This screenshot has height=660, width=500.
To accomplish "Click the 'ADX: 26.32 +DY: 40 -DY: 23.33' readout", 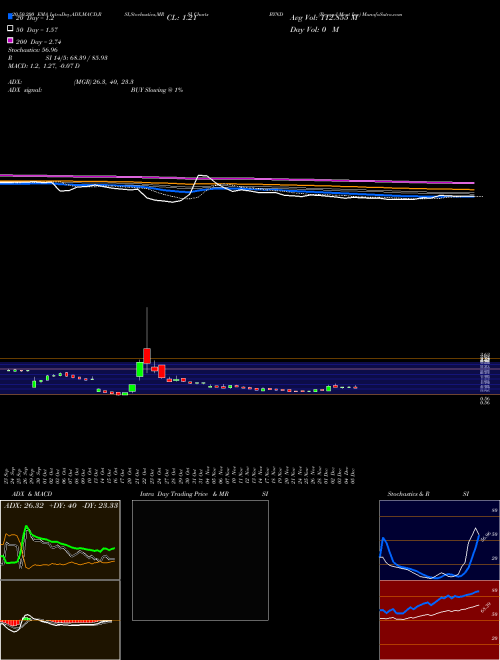I will click(61, 505).
